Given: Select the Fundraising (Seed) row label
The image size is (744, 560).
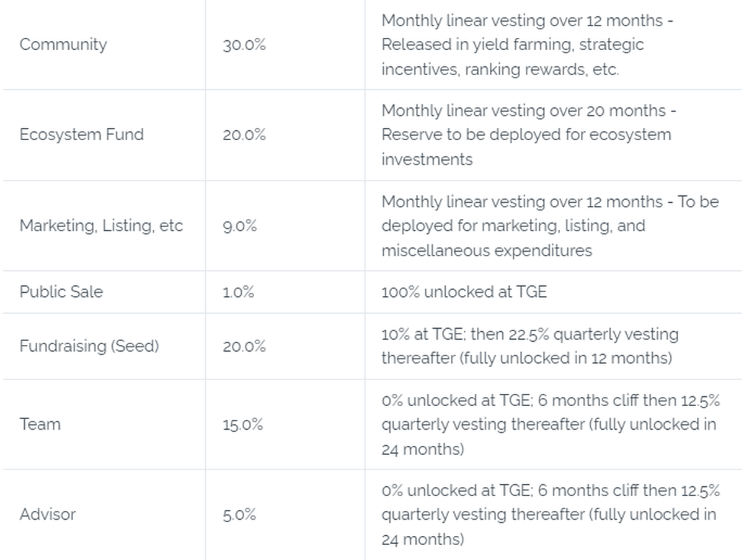Looking at the screenshot, I should (x=89, y=346).
